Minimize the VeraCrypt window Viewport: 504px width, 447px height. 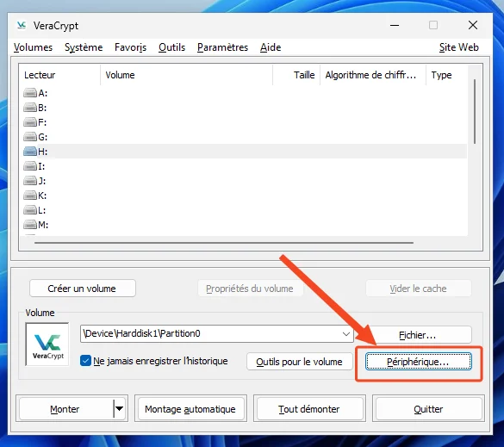[395, 25]
